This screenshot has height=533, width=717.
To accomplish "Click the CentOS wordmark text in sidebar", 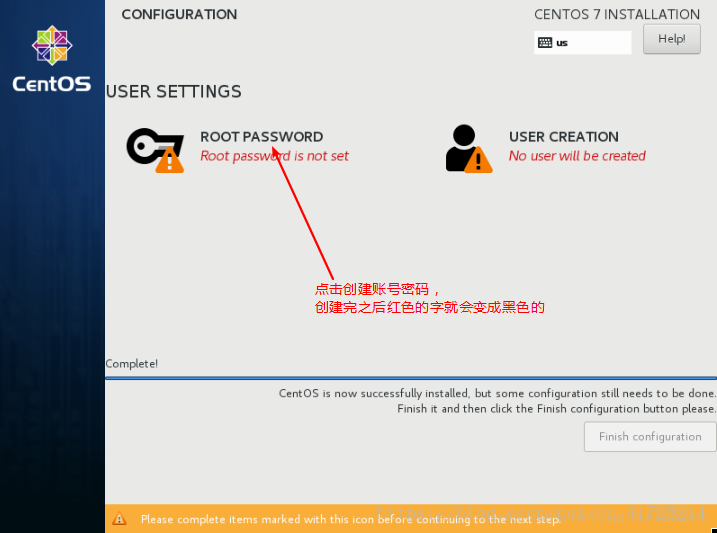I will point(52,84).
